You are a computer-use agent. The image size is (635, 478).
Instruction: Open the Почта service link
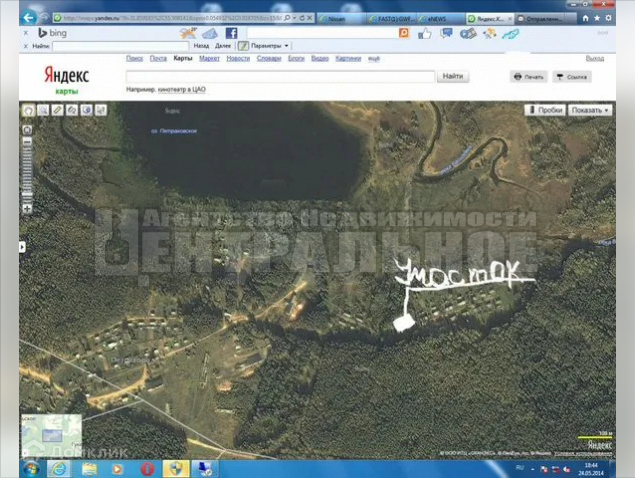(x=158, y=58)
